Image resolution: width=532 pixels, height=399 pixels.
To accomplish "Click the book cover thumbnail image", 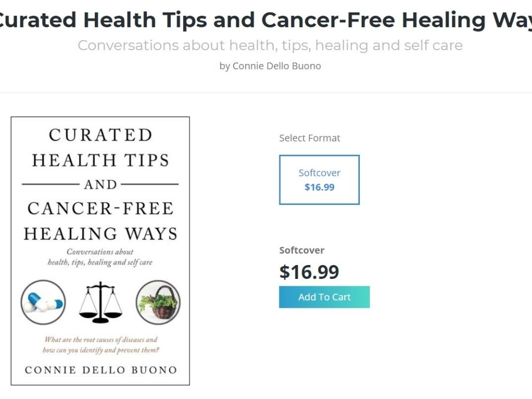I will tap(100, 251).
